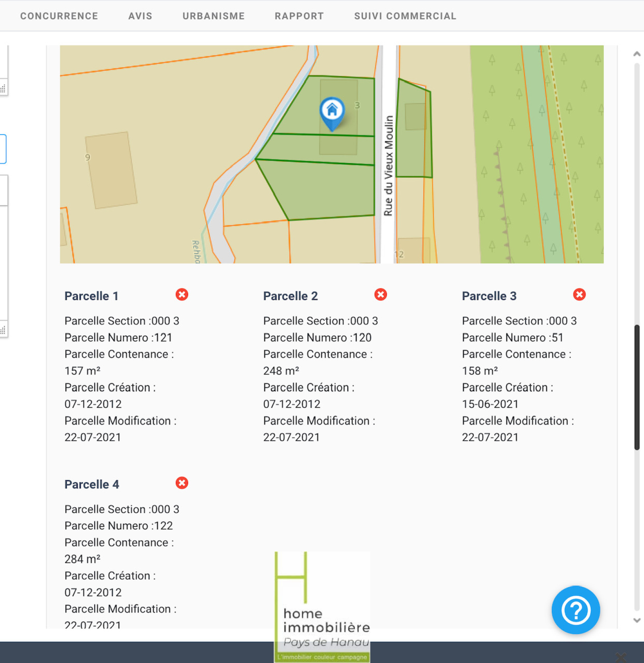644x663 pixels.
Task: Open the Concurrence tab
Action: coord(59,16)
